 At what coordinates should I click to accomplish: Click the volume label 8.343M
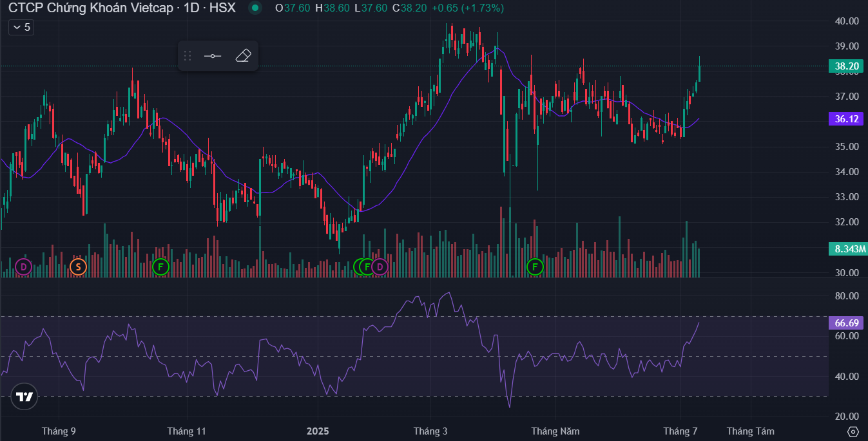tap(847, 249)
